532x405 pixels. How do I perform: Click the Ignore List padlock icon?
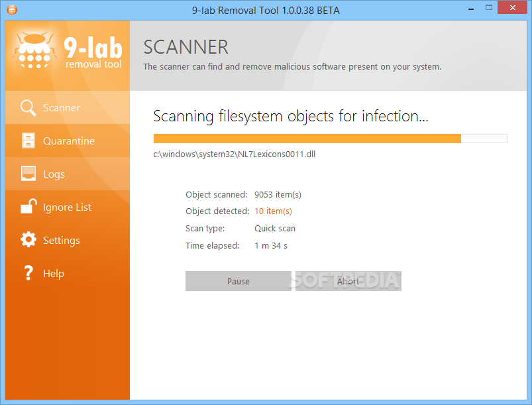(x=28, y=206)
